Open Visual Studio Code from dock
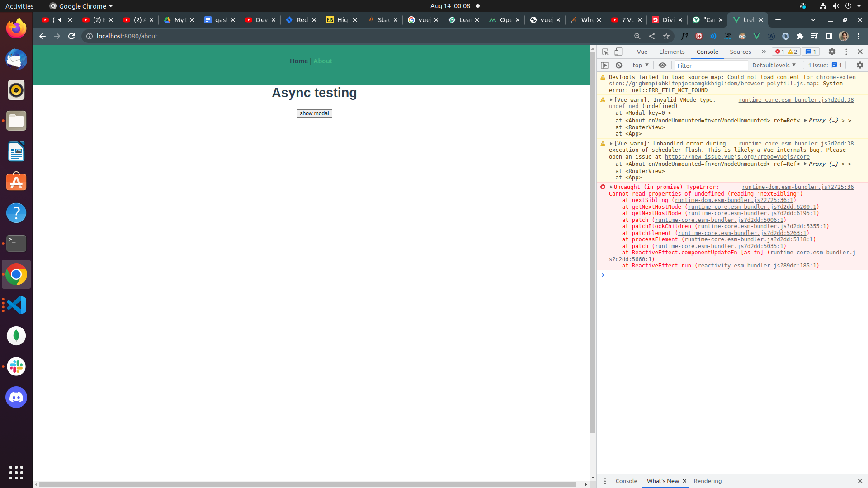 click(16, 305)
